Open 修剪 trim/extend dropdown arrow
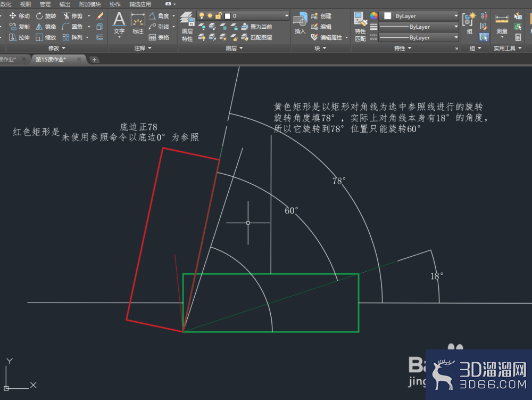Image resolution: width=532 pixels, height=400 pixels. point(89,16)
